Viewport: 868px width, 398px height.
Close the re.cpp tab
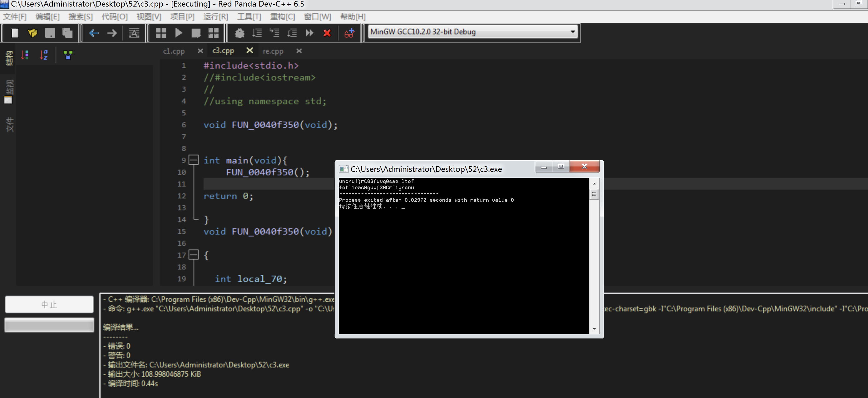coord(299,51)
